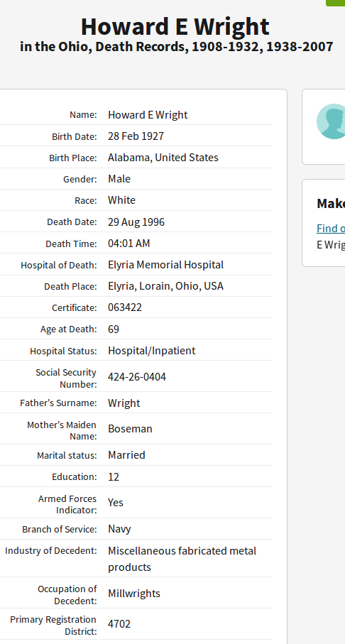Click death time value '04:01 AM'

tap(129, 243)
